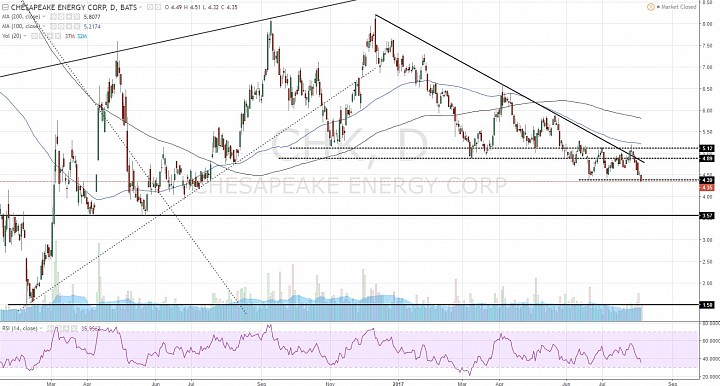Image resolution: width=720 pixels, height=386 pixels.
Task: Remove the Vol (20) indicator
Action: coord(58,36)
